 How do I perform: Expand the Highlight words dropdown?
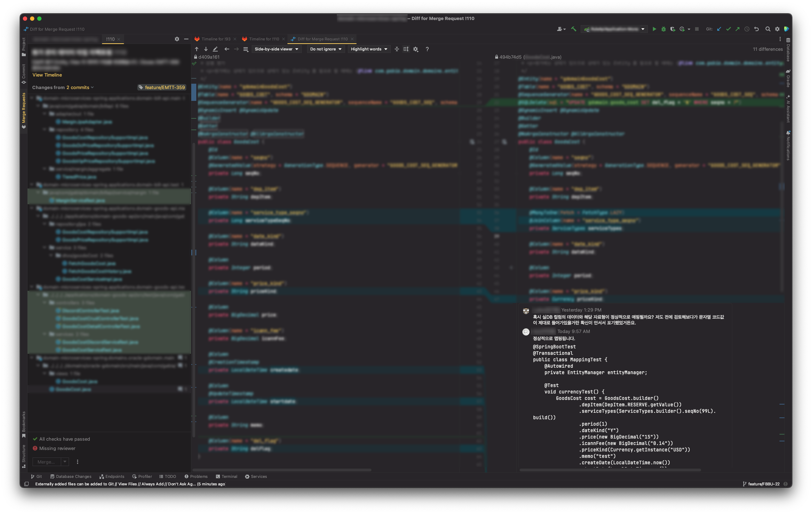click(369, 49)
